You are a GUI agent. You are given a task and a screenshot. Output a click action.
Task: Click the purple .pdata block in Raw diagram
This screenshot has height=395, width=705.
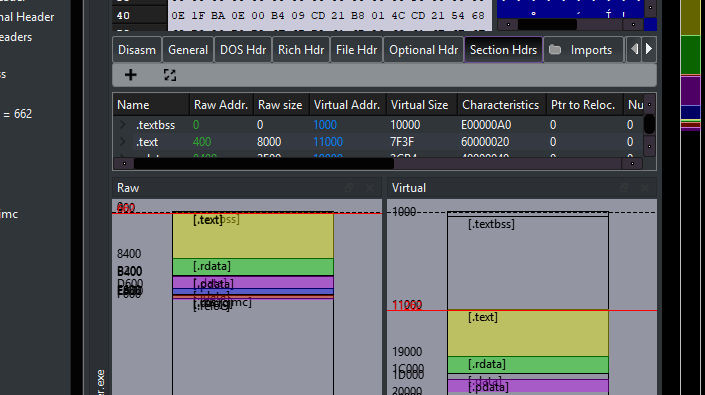[253, 283]
